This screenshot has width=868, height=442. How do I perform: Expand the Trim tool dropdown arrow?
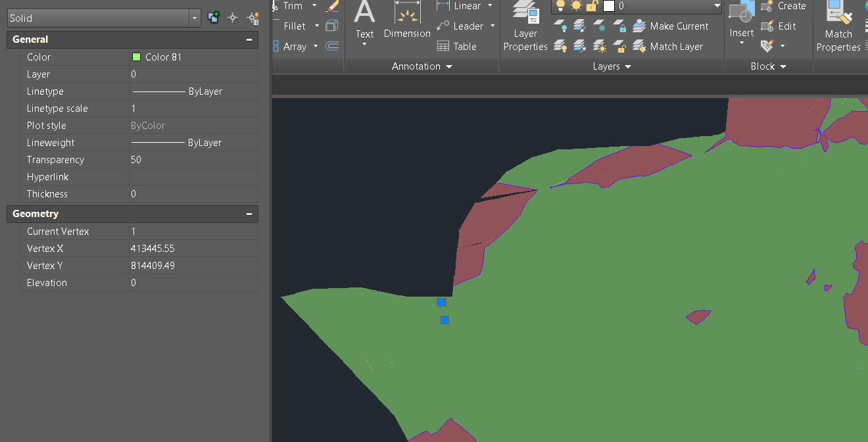[x=314, y=5]
